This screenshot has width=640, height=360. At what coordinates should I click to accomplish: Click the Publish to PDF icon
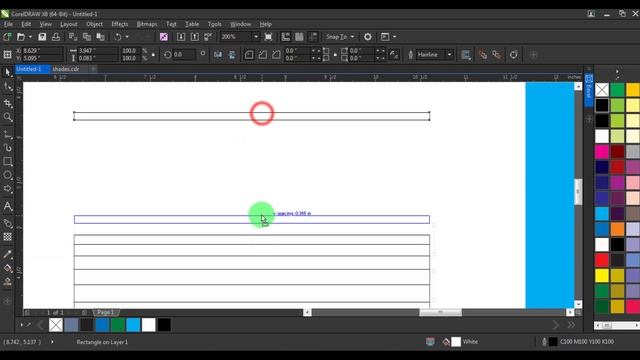point(209,37)
